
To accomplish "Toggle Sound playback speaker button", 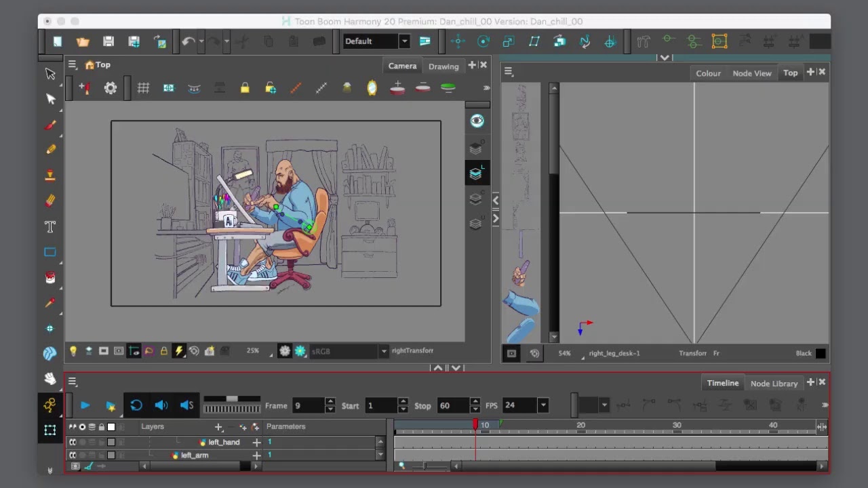I will coord(161,405).
